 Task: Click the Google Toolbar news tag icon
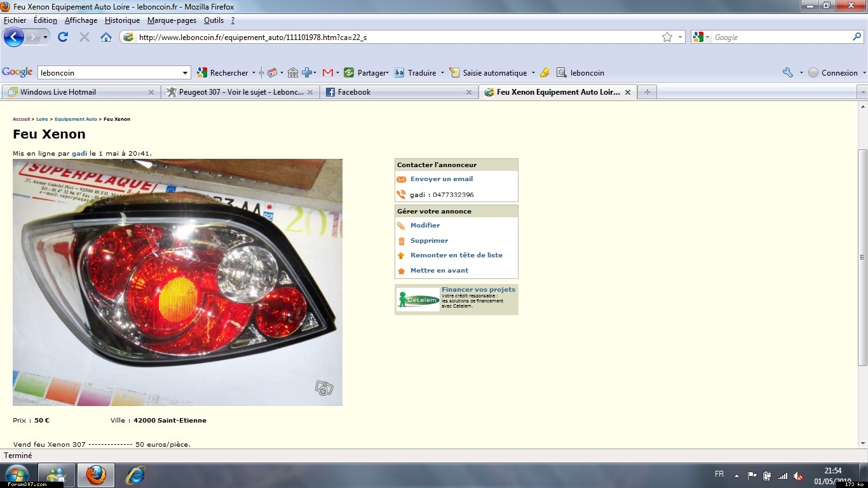tap(272, 73)
